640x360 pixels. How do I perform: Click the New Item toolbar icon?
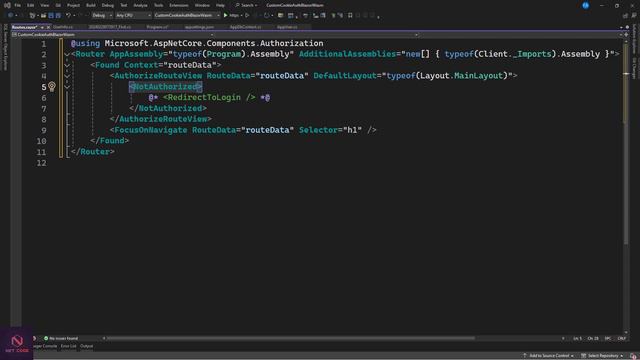[32, 16]
